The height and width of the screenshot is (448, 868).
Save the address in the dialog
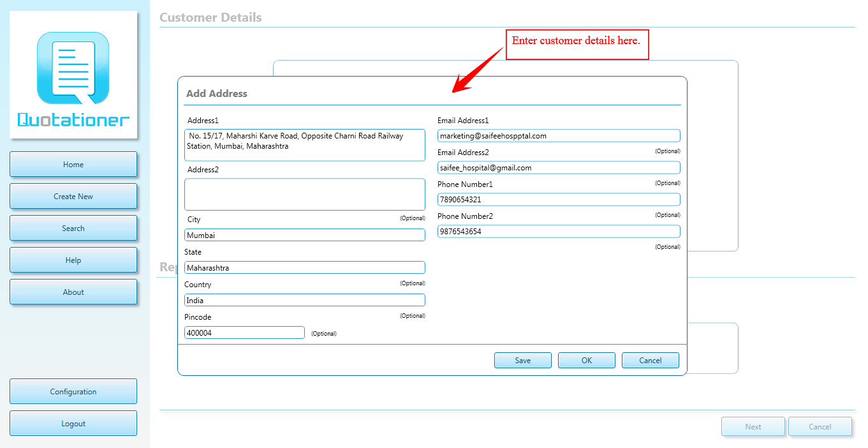[x=523, y=360]
